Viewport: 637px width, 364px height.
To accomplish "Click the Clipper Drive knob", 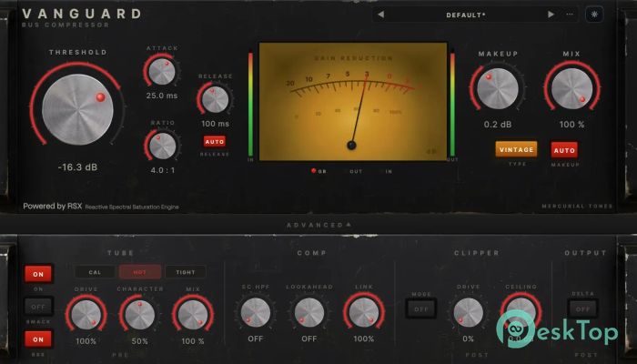I will coord(468,312).
